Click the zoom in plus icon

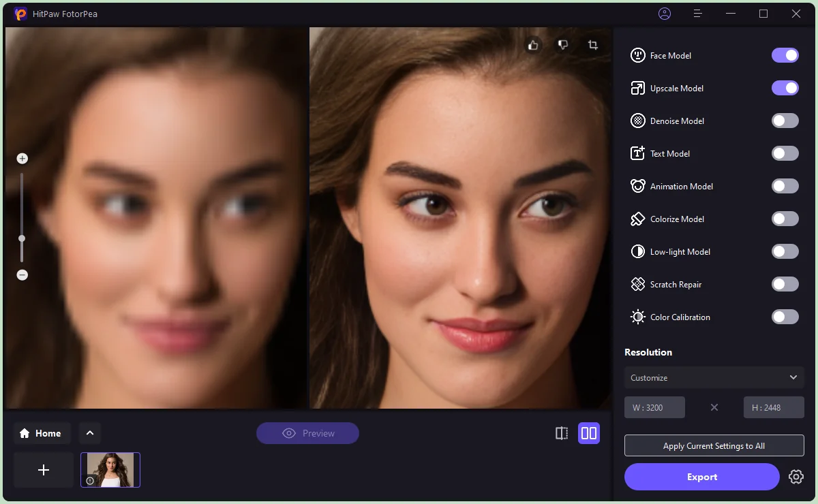(22, 159)
